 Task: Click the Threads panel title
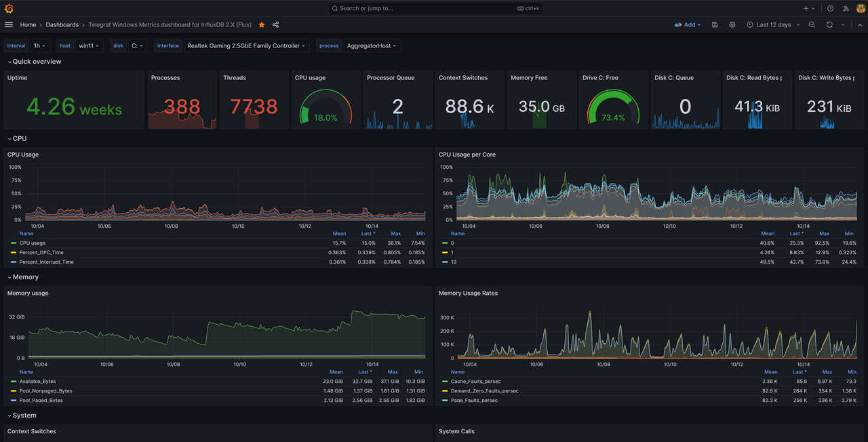(x=235, y=78)
